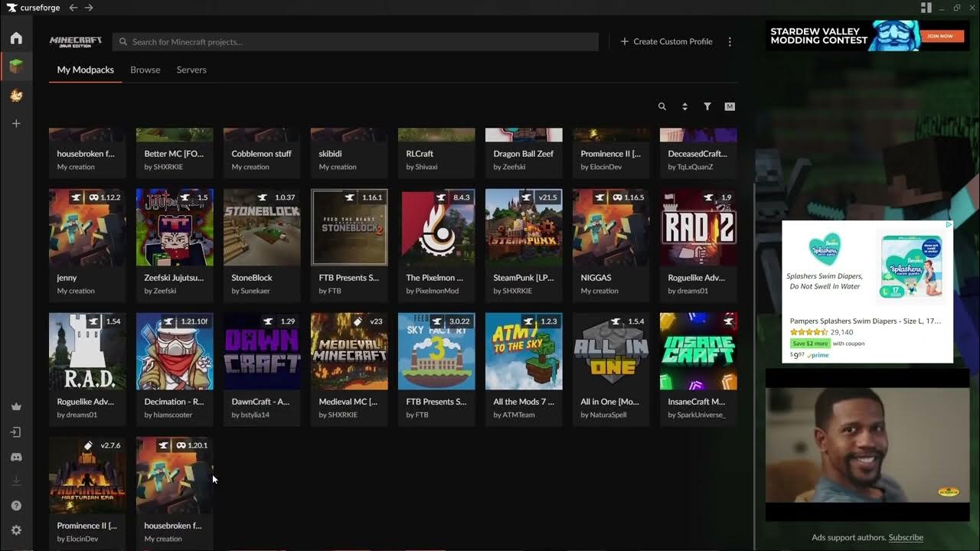Click the 'Dragon Ball Zeef' modpack title
Image resolution: width=980 pixels, height=551 pixels.
point(523,154)
